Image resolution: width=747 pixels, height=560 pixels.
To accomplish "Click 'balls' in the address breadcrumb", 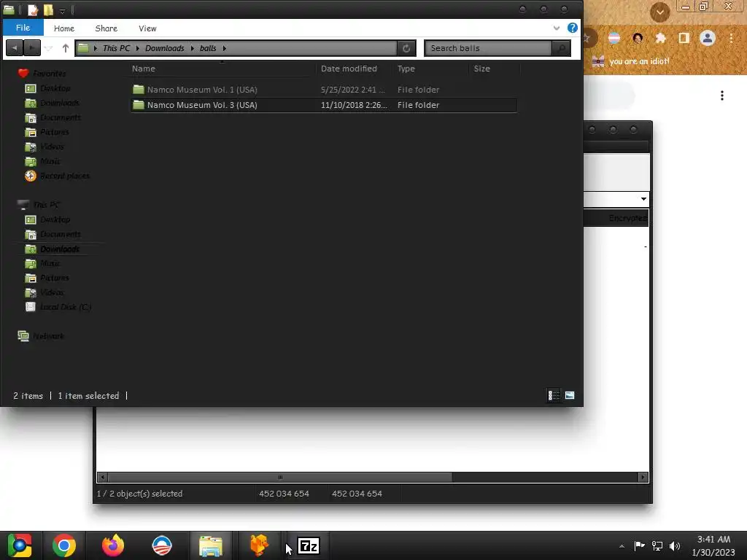I will click(x=208, y=48).
